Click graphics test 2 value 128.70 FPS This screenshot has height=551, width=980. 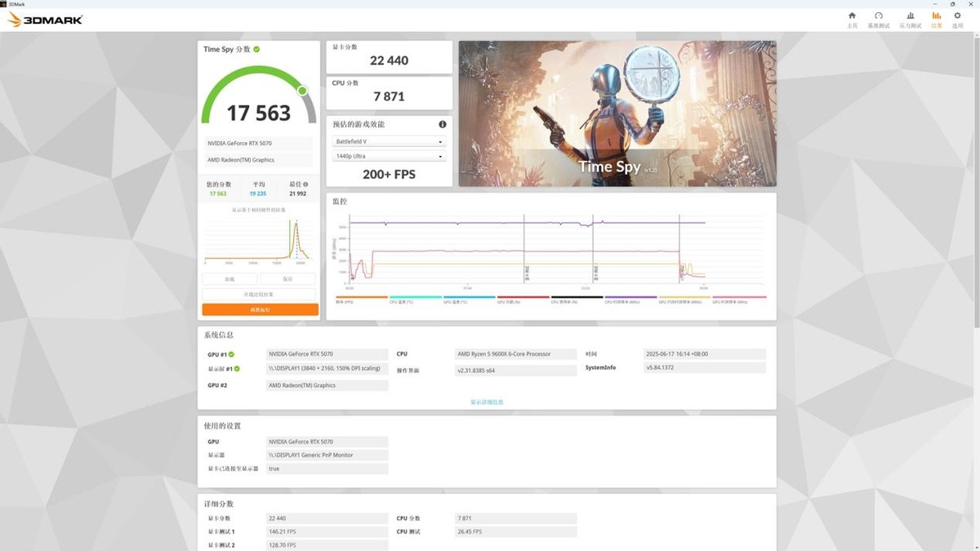click(327, 544)
